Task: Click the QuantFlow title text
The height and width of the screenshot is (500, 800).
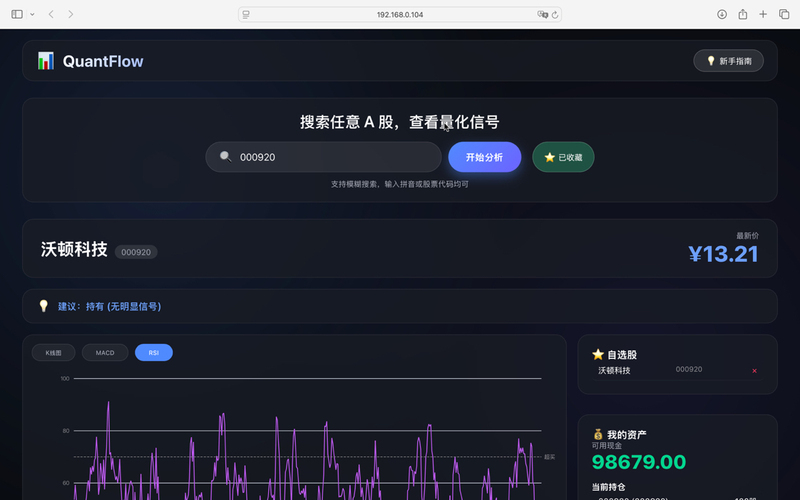Action: tap(103, 61)
